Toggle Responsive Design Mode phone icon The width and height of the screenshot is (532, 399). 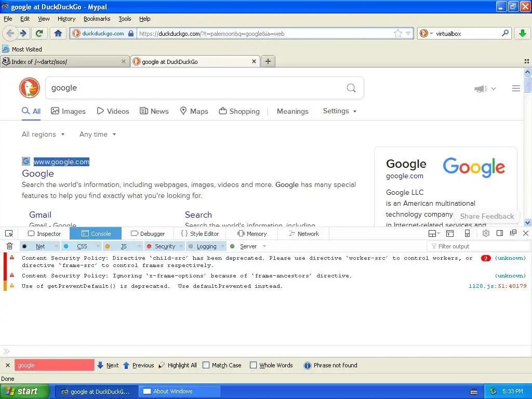point(467,233)
